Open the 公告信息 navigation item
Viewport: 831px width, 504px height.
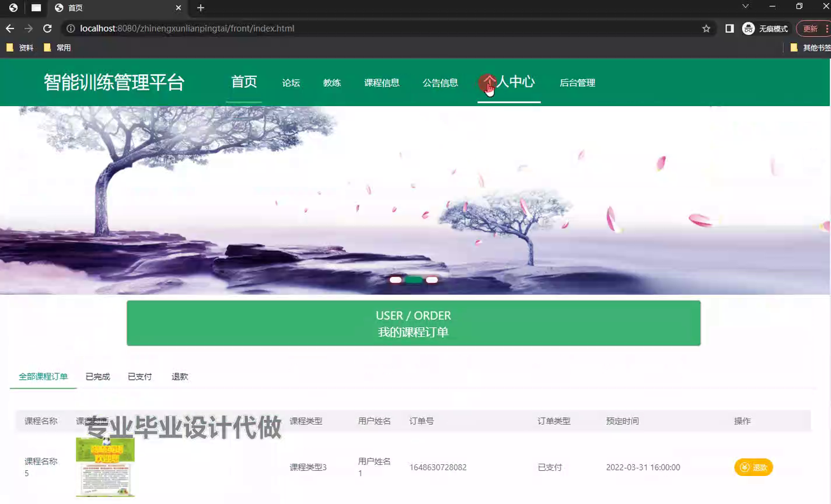[x=440, y=83]
